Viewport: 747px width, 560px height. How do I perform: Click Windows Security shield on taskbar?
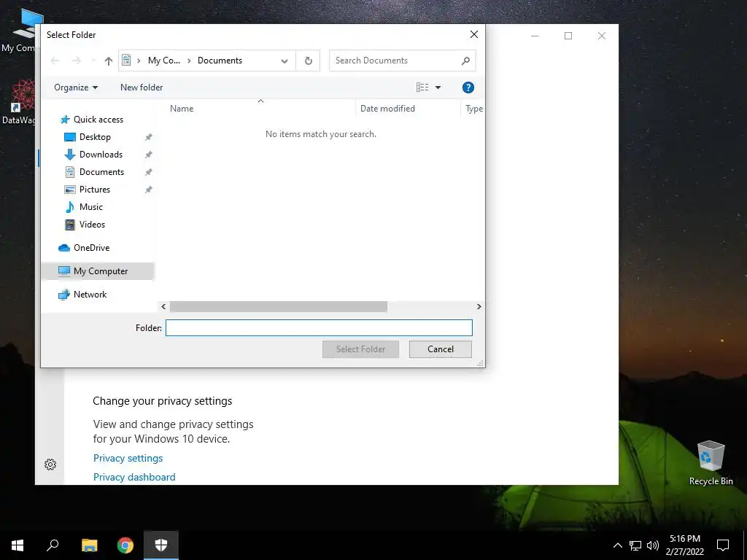point(161,545)
